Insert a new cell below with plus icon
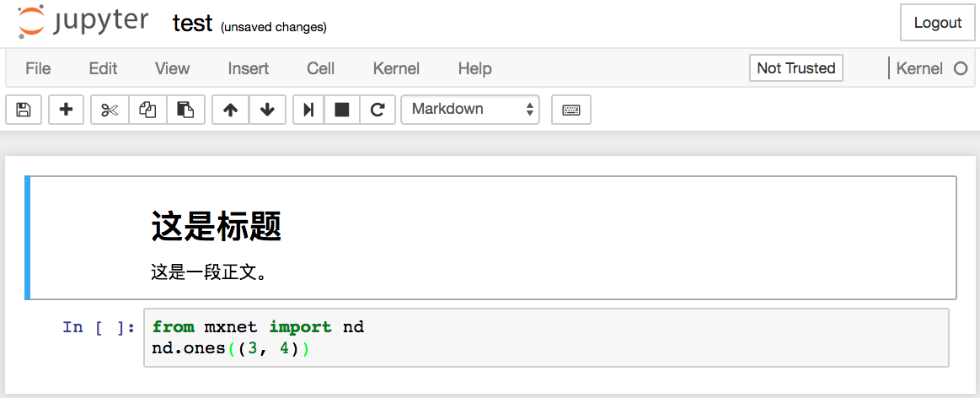 [66, 110]
